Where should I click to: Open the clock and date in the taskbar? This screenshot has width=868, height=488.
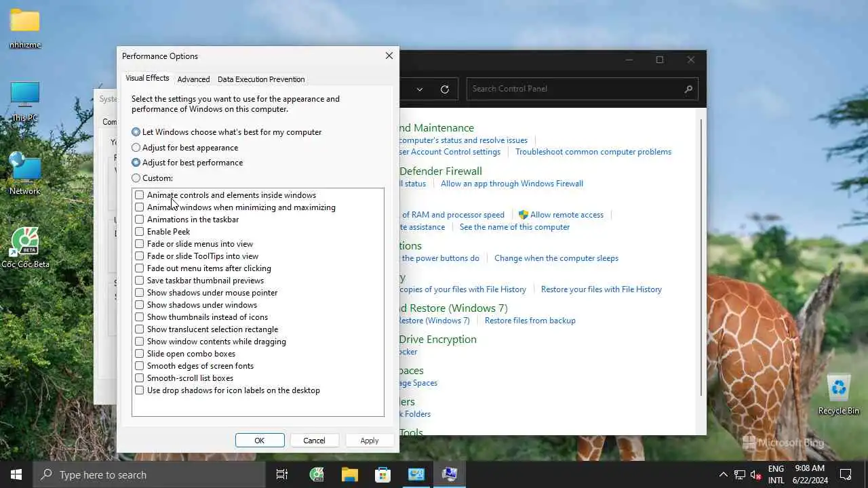click(808, 474)
